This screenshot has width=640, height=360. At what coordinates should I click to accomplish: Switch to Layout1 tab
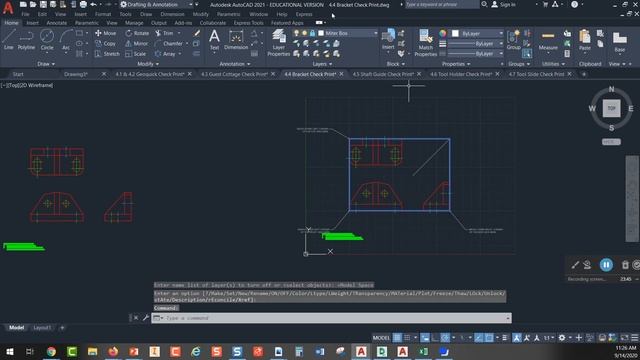tap(42, 328)
